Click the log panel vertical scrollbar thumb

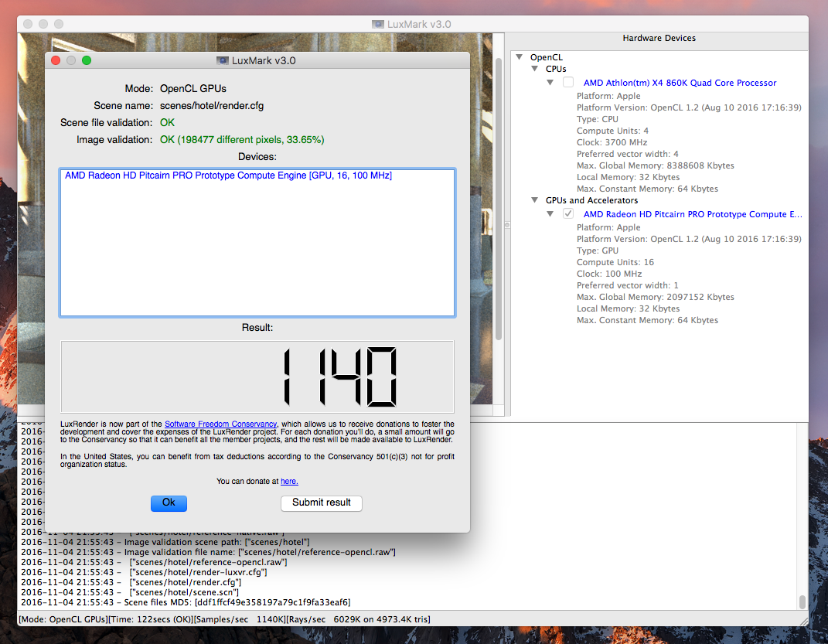pos(802,601)
